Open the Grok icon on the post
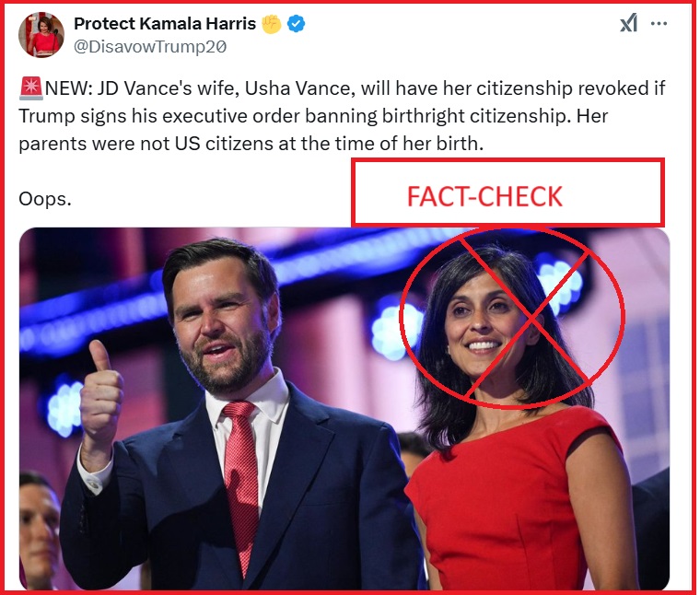The width and height of the screenshot is (700, 595). tap(628, 23)
